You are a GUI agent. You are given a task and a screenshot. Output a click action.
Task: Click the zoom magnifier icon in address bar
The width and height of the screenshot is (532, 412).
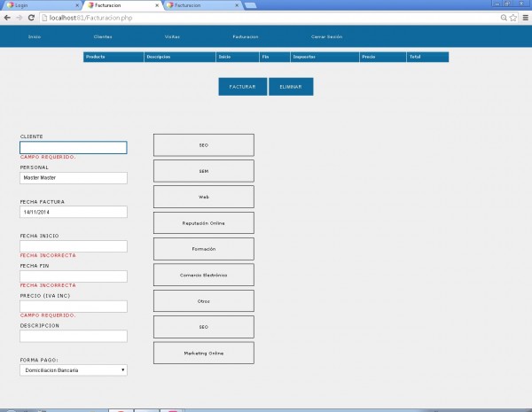(x=504, y=18)
